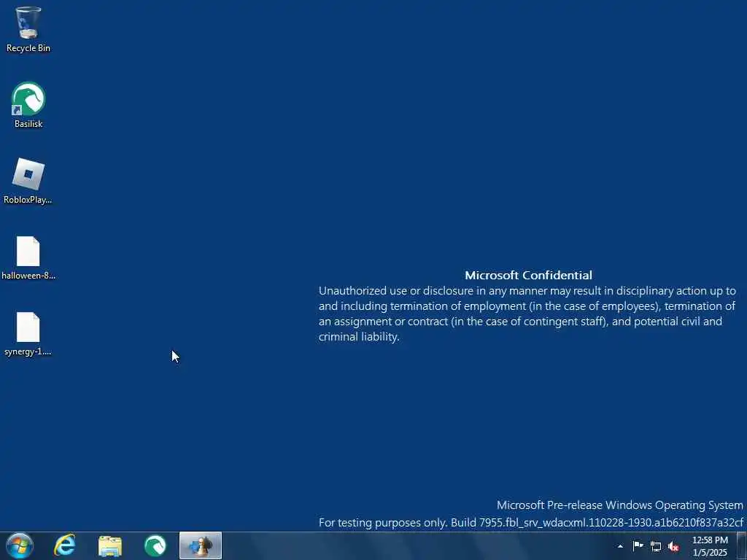Open the Windows Start menu orb
This screenshot has width=747, height=560.
20,545
